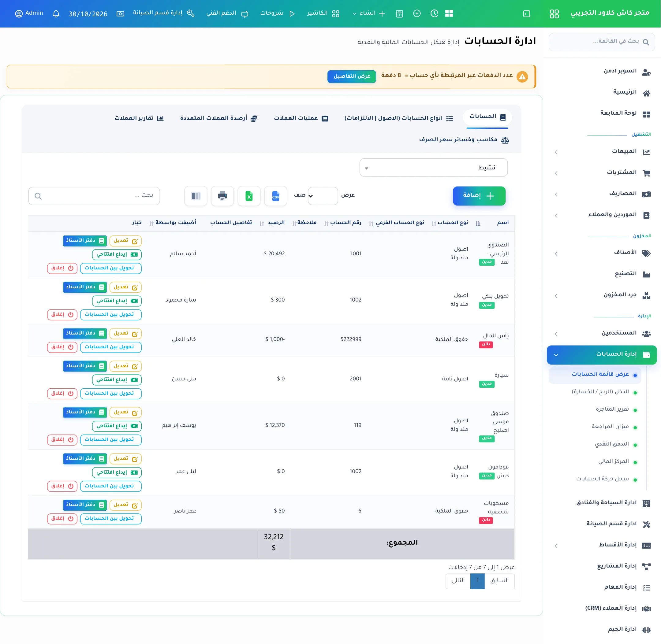Click إغلاق for the رأس المال row
The width and height of the screenshot is (661, 644).
[62, 347]
